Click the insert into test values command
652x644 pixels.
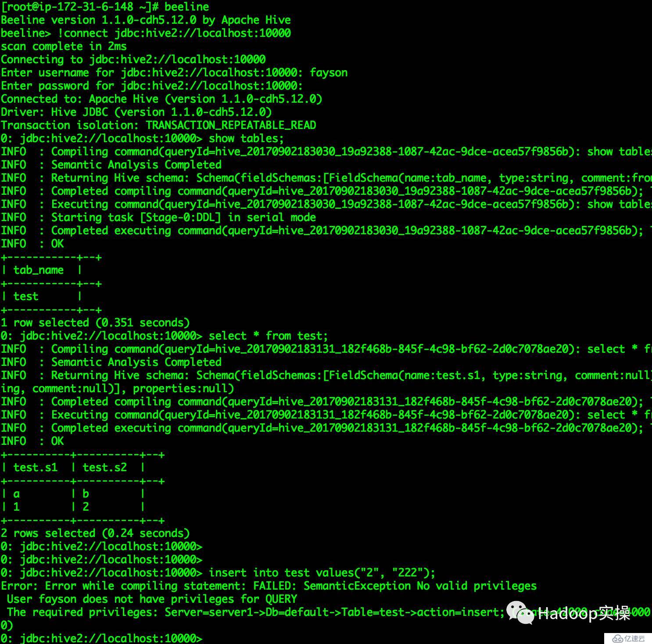[x=322, y=572]
